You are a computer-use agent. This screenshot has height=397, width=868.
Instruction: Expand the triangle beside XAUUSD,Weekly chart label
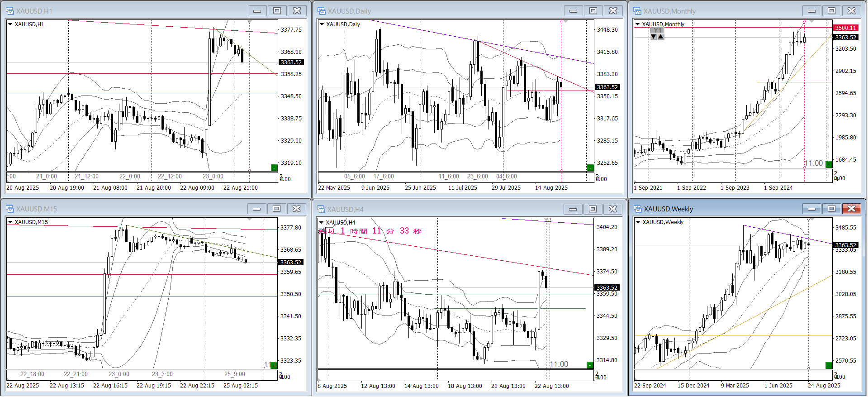[x=638, y=222]
